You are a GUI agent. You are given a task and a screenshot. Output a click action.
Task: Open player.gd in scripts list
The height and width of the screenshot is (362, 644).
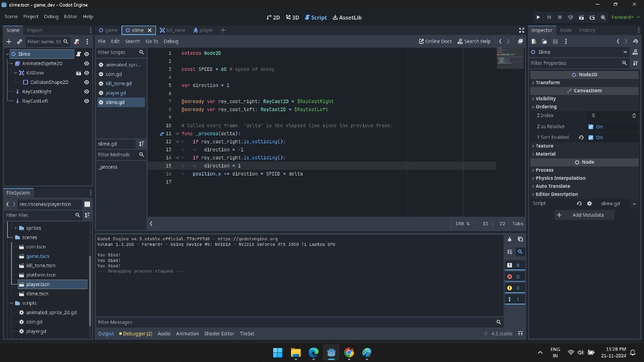tap(121, 93)
